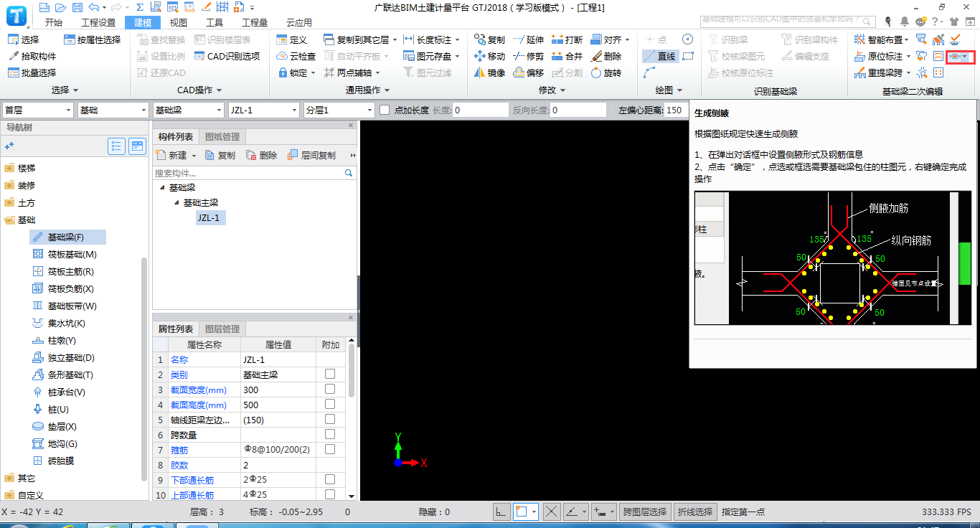Click the 偏移 offset tool

pos(528,72)
